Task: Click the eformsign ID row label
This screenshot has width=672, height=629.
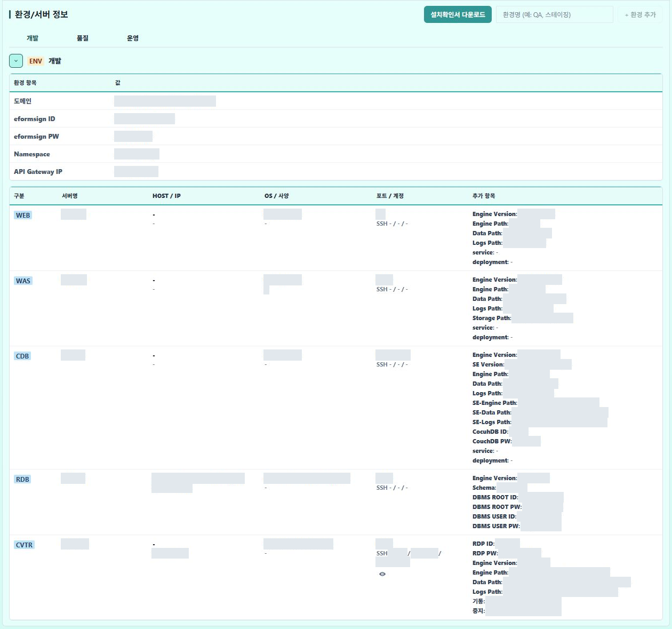Action: tap(35, 119)
